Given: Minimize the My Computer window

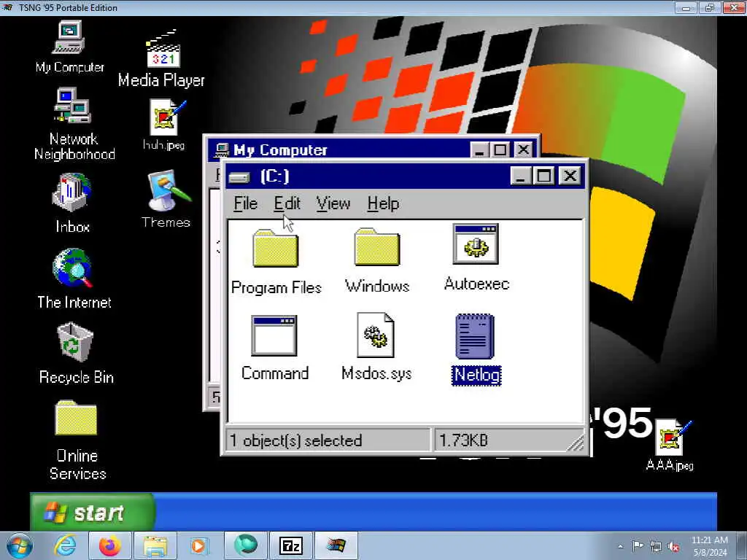Looking at the screenshot, I should coord(480,149).
